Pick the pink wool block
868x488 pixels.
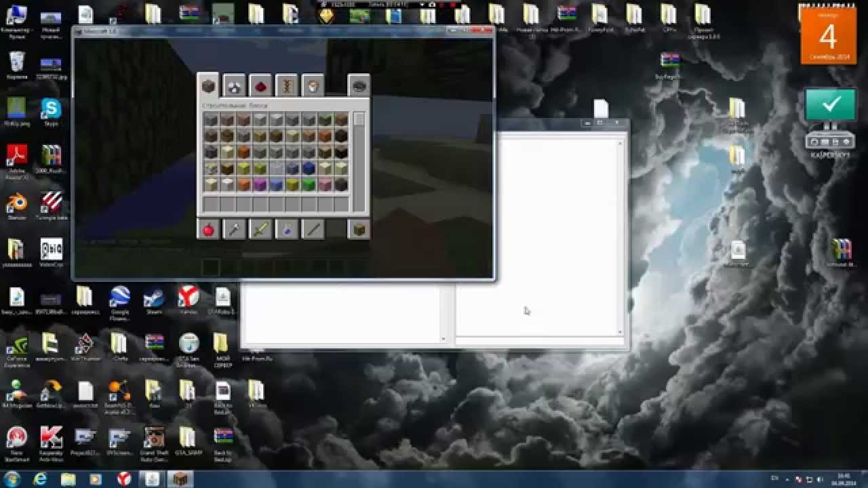click(325, 184)
